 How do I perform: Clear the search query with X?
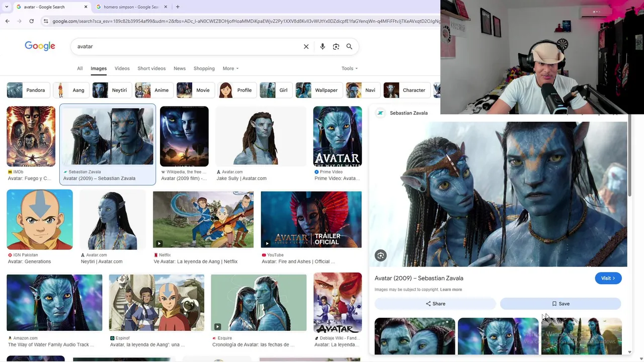[x=306, y=46]
